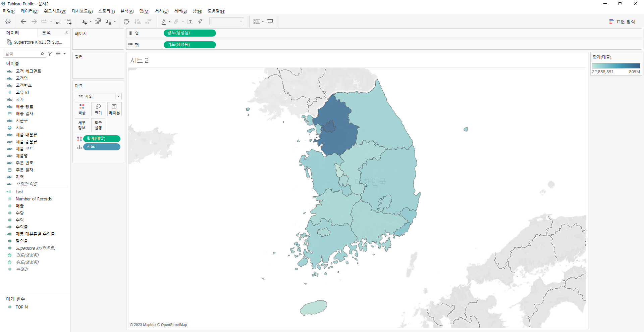Select the 시도 geographic field
The image size is (644, 332).
(19, 128)
